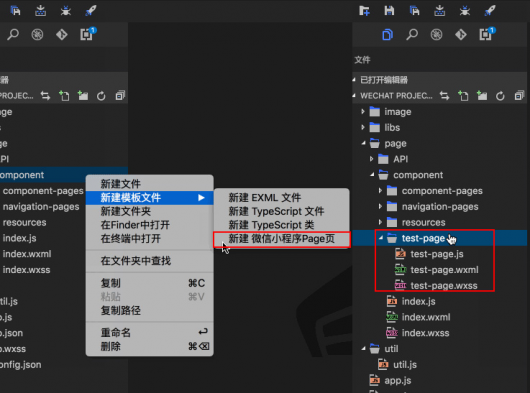The image size is (530, 393).
Task: Select navigation-pages folder in left window tree
Action: (41, 206)
